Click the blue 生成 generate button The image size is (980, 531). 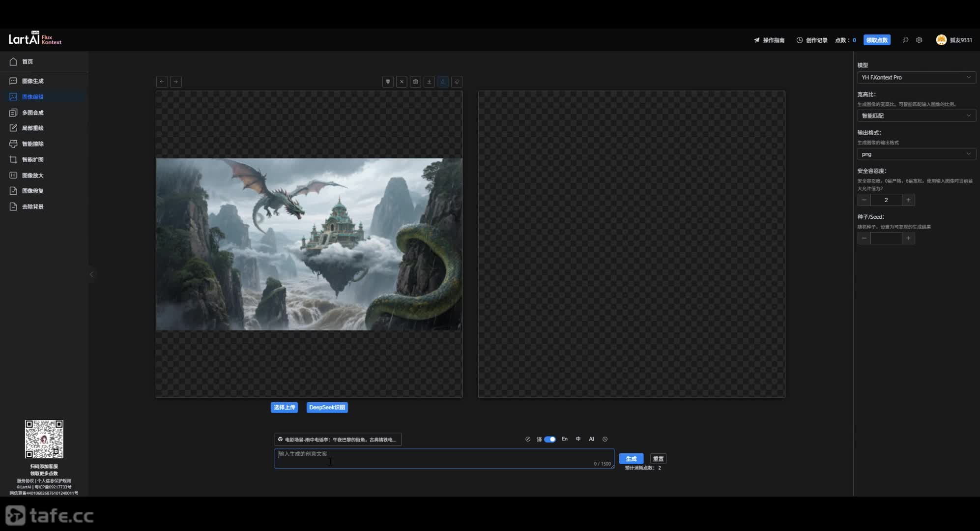(631, 459)
